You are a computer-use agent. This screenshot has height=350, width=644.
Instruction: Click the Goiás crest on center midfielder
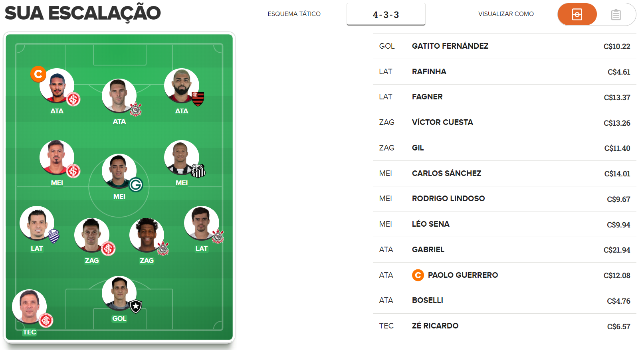[136, 185]
